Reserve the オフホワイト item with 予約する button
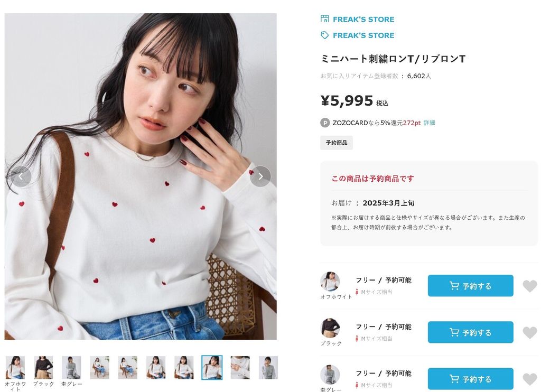 pyautogui.click(x=470, y=286)
